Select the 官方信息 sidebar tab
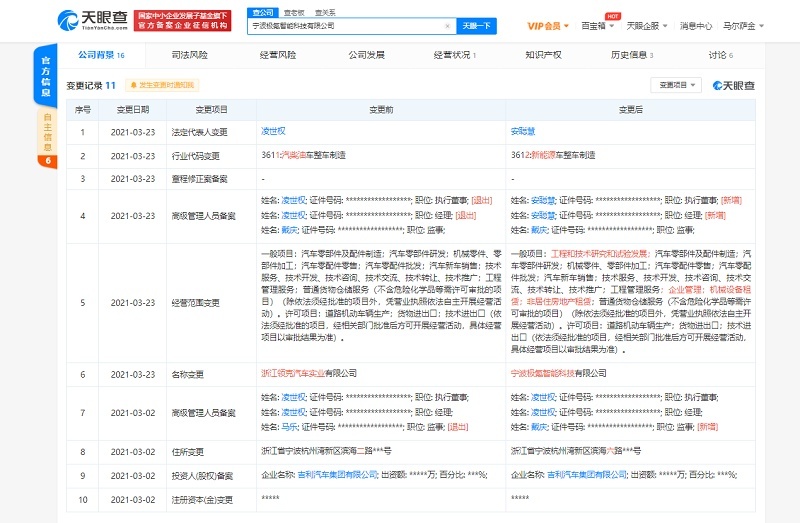Viewport: 800px width, 523px height. 45,77
